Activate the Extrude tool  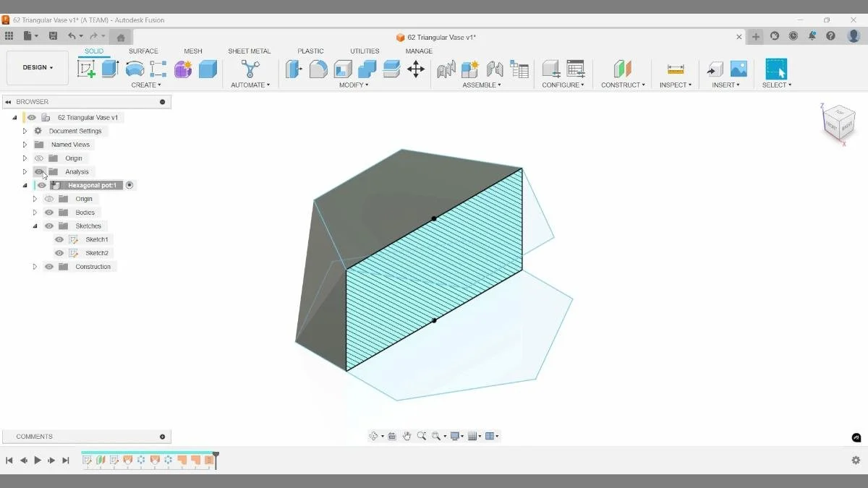point(109,68)
